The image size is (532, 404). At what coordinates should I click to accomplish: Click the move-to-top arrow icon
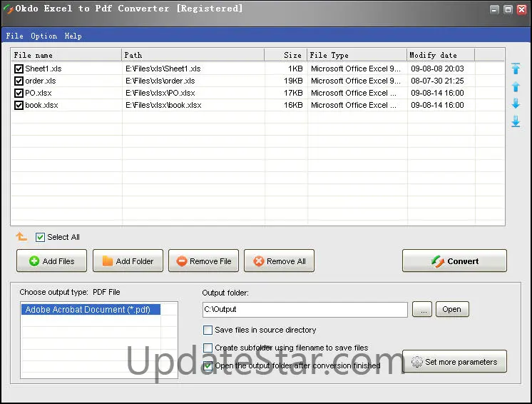(x=516, y=69)
